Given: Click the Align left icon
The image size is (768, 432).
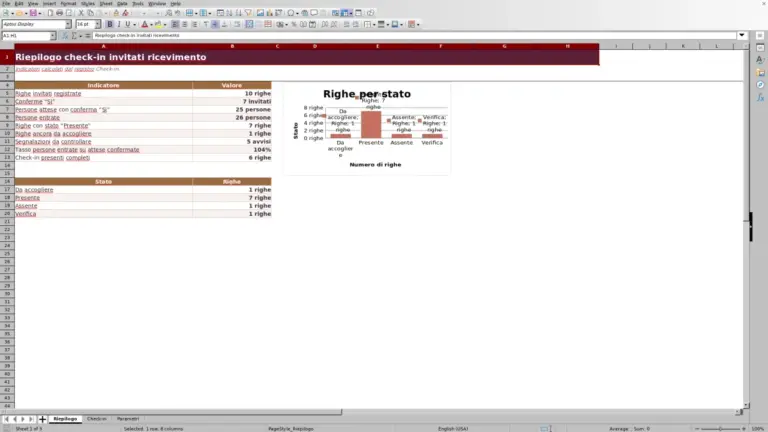Looking at the screenshot, I should 175,24.
